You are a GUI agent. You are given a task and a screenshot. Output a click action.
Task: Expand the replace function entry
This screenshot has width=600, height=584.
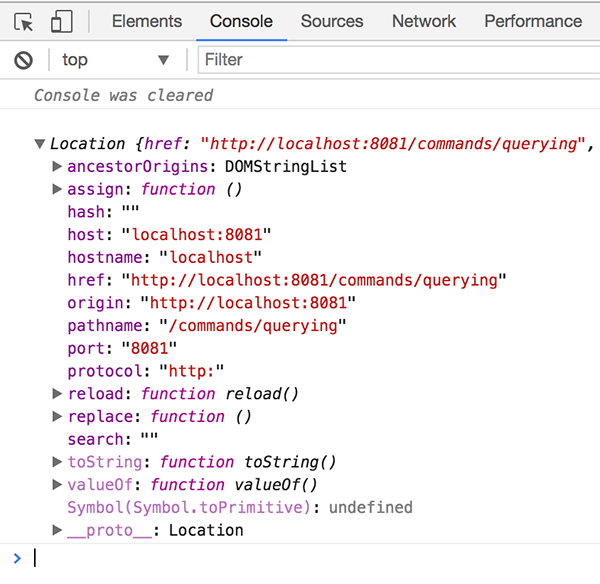pos(57,417)
